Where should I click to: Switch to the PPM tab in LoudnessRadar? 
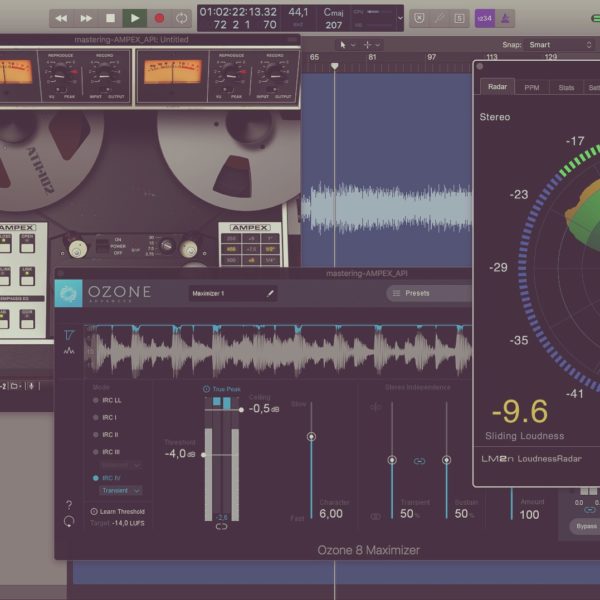pos(532,88)
